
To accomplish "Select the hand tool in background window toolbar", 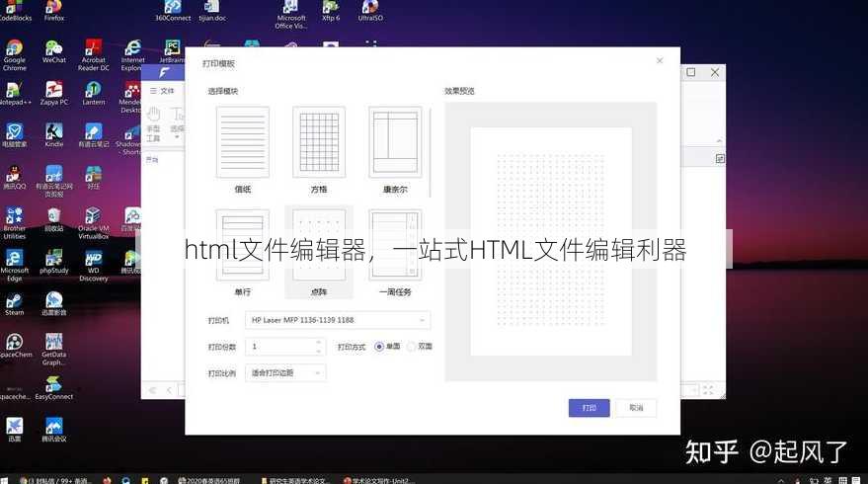I will click(x=153, y=125).
